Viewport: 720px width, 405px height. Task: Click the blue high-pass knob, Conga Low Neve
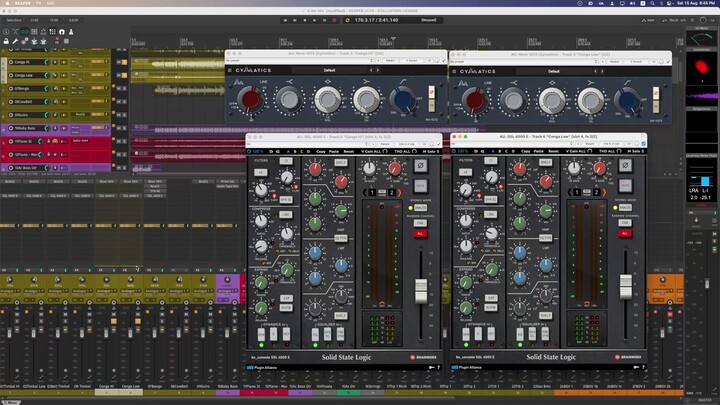(628, 101)
